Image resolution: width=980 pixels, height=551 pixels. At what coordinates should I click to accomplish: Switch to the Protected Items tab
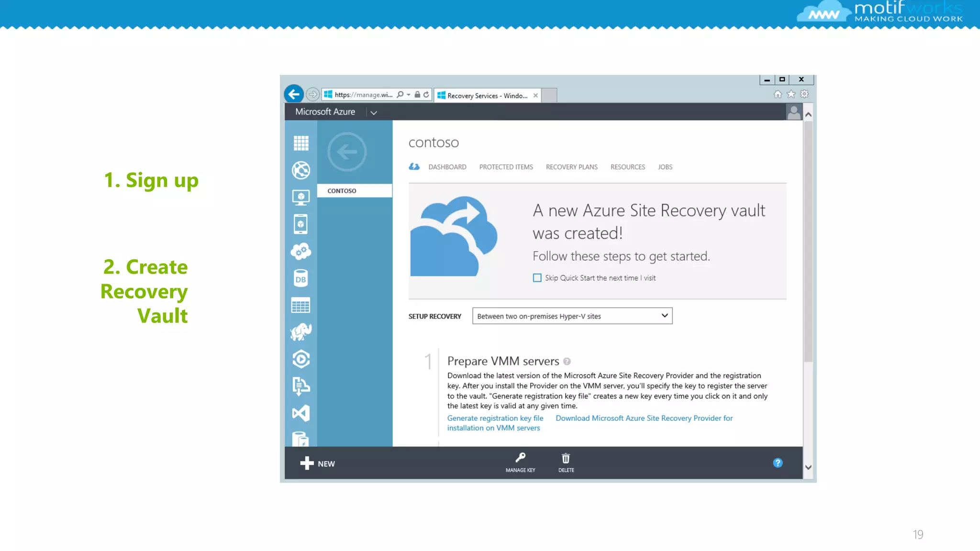[506, 167]
